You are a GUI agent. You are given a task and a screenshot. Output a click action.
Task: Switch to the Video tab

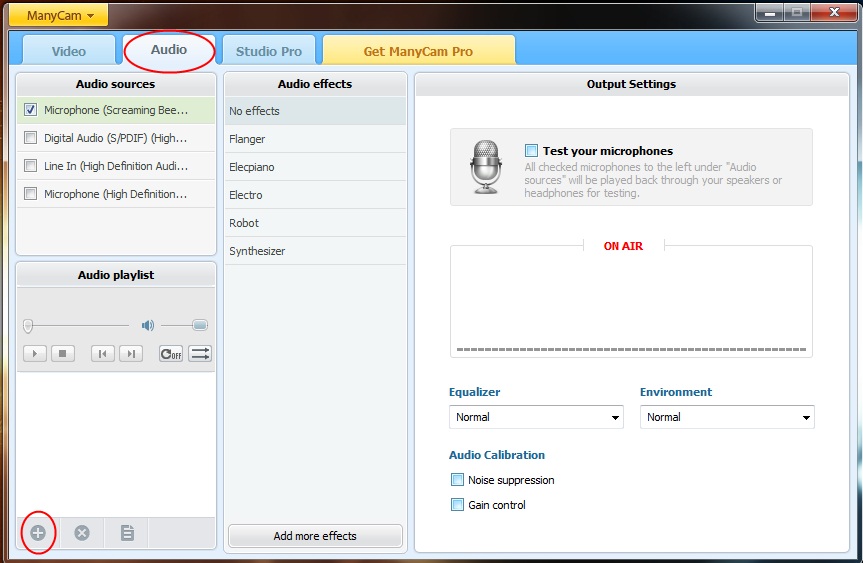(x=69, y=51)
